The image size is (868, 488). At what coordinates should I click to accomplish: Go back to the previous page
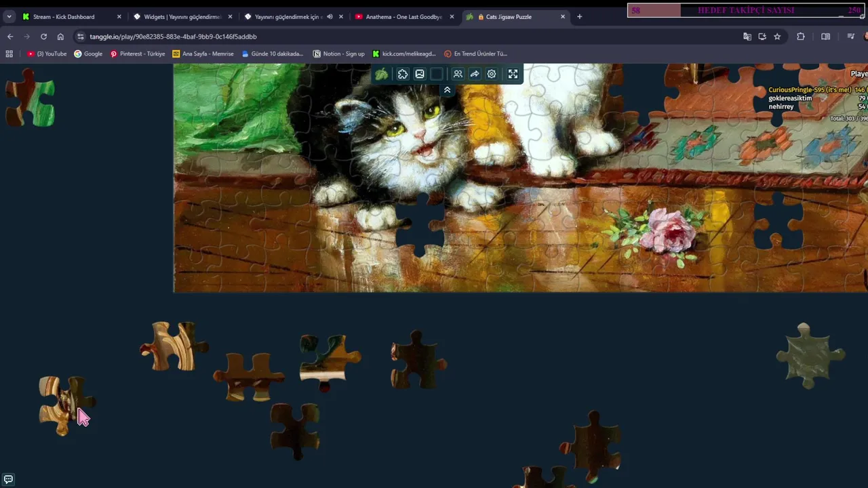[10, 37]
